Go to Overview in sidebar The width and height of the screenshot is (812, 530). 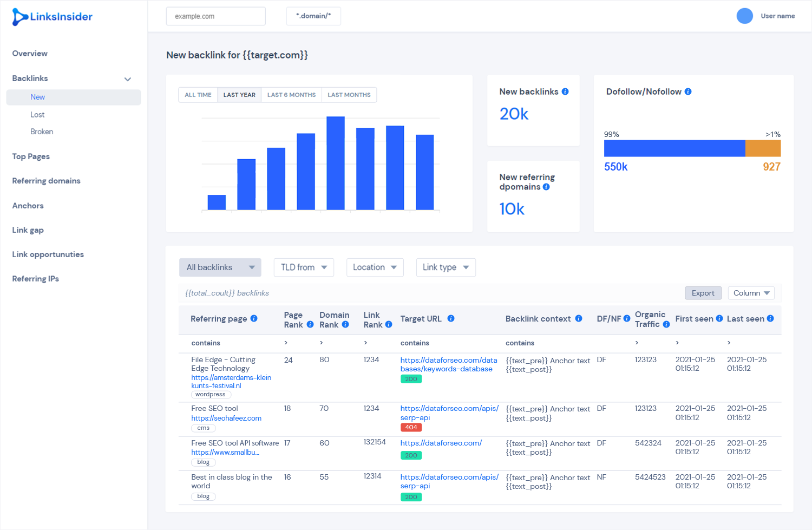click(30, 54)
